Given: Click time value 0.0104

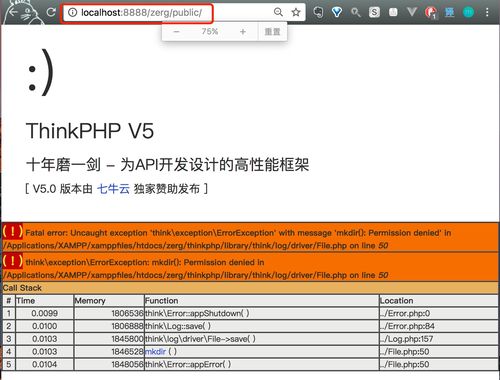Looking at the screenshot, I should [x=44, y=364].
